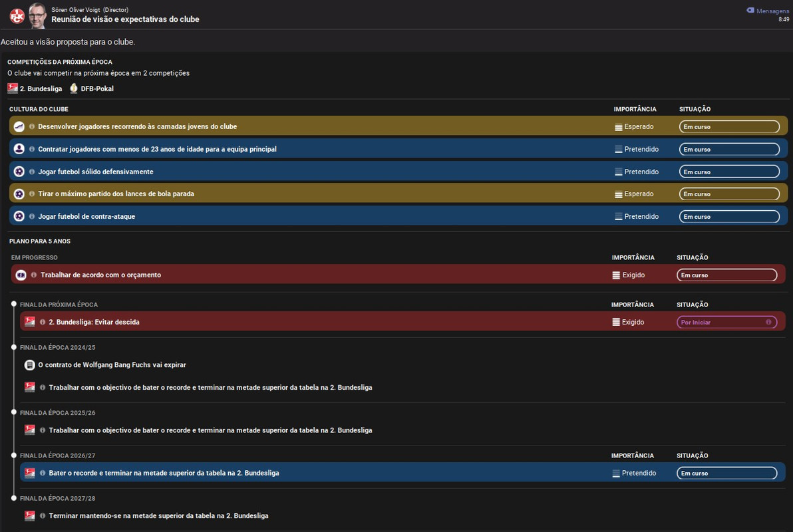Screen dimensions: 793x532
Task: Select the 'Tirar o máximo partido dos lances de bola parada' text
Action: pyautogui.click(x=116, y=194)
